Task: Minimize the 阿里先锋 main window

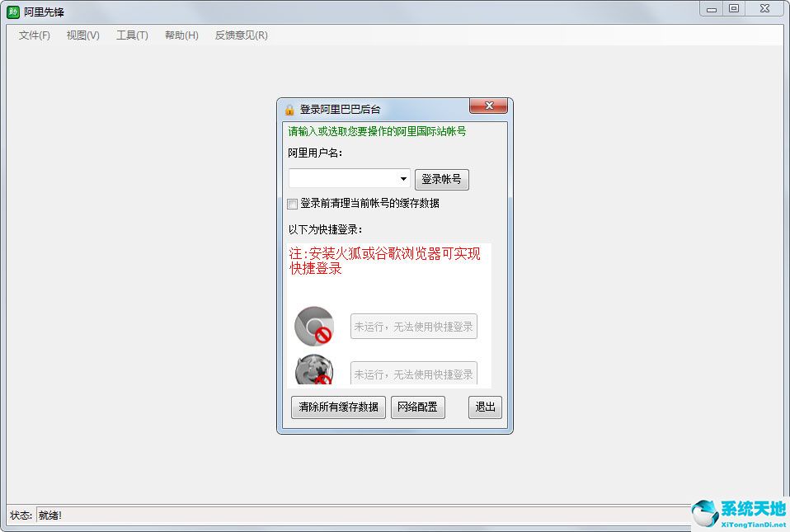Action: pyautogui.click(x=712, y=8)
